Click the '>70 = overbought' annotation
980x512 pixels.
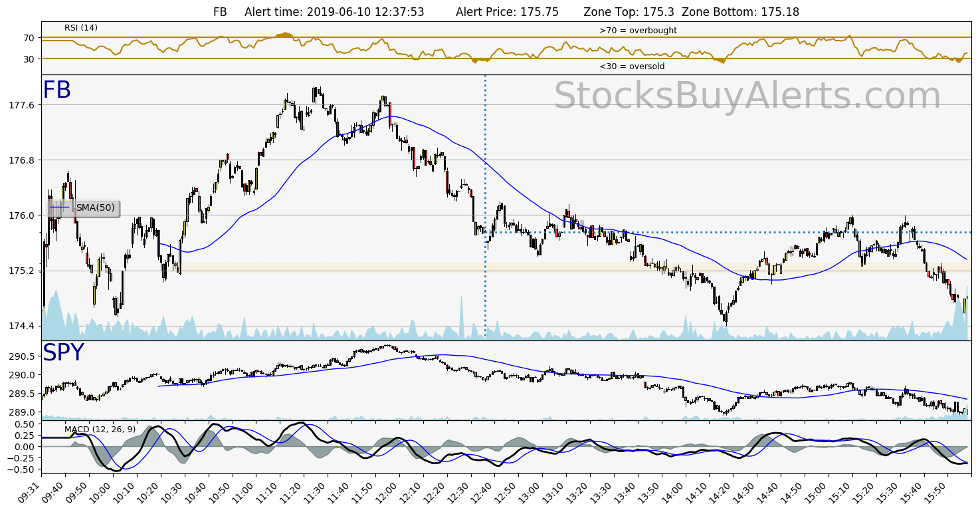coord(638,31)
